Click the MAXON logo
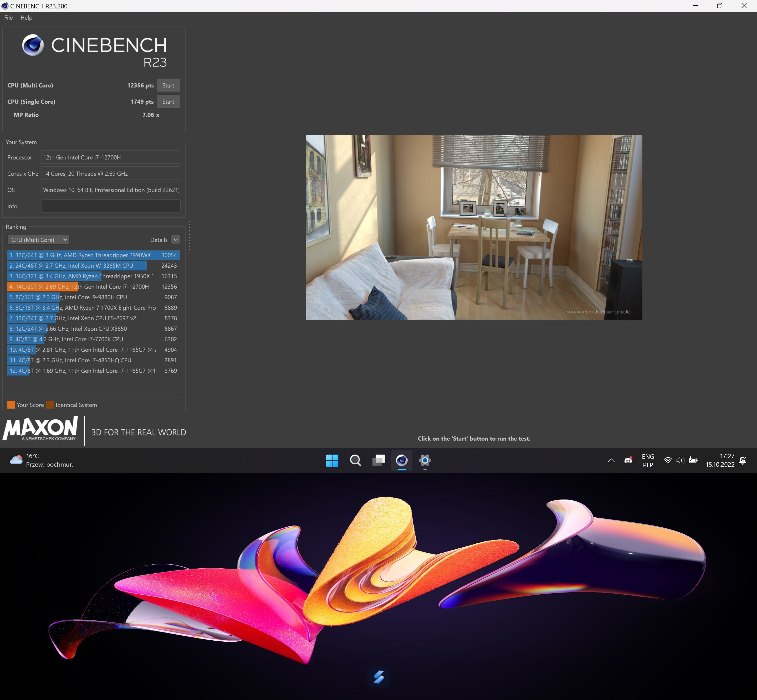 40,429
